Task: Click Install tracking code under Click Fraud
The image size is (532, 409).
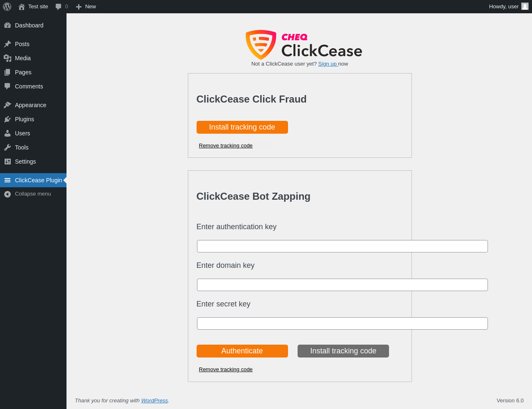Action: (x=242, y=127)
